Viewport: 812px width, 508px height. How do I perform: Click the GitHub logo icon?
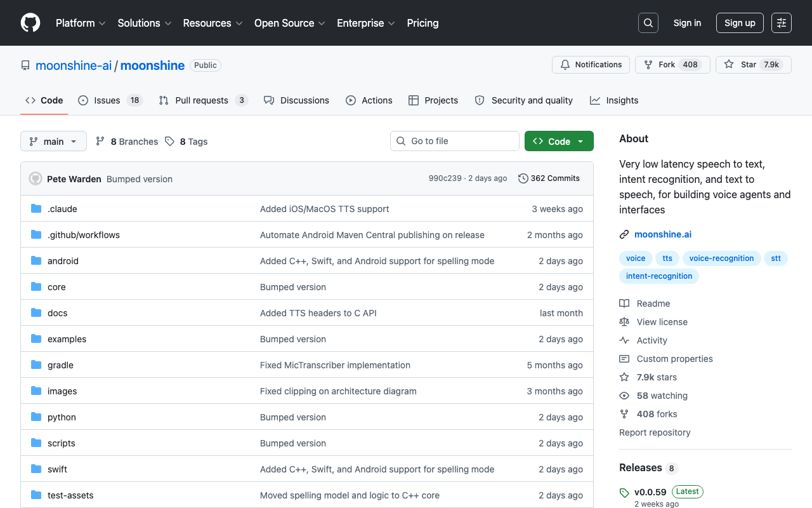30,23
